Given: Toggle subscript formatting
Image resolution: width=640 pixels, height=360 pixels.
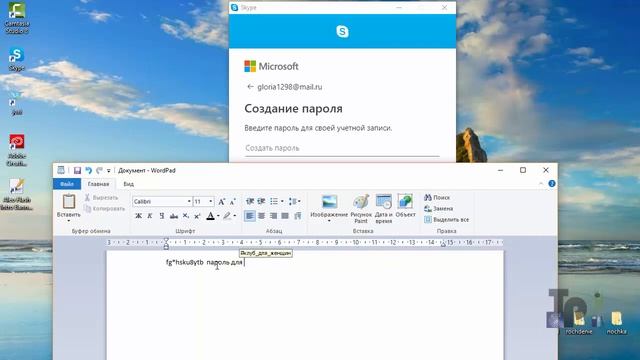Looking at the screenshot, I should pos(186,216).
